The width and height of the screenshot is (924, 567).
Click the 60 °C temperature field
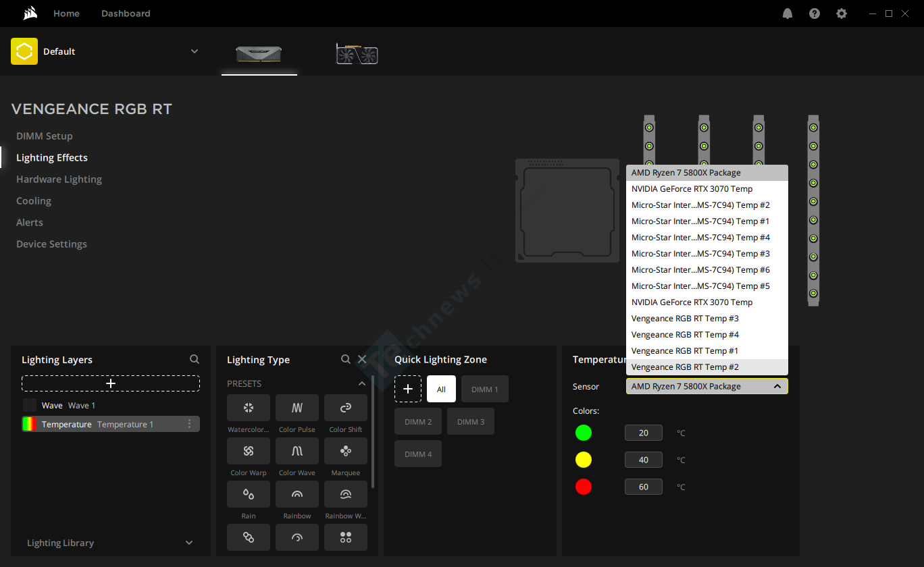click(x=644, y=487)
